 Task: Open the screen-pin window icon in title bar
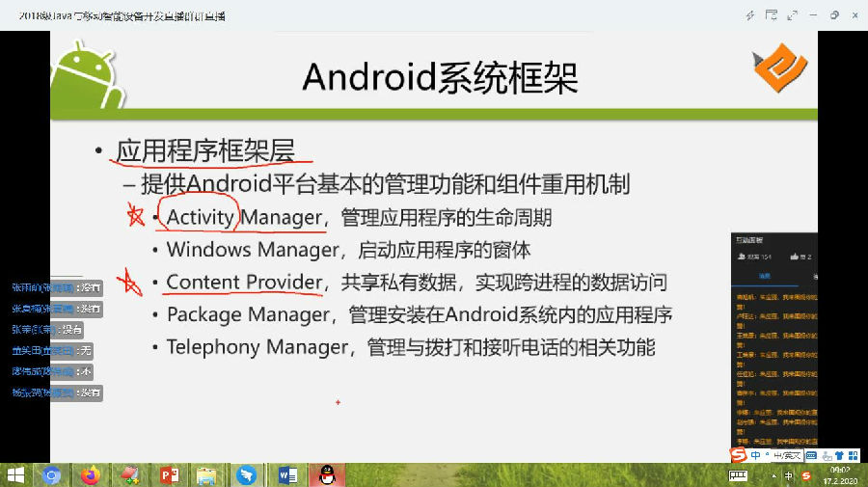coord(772,15)
